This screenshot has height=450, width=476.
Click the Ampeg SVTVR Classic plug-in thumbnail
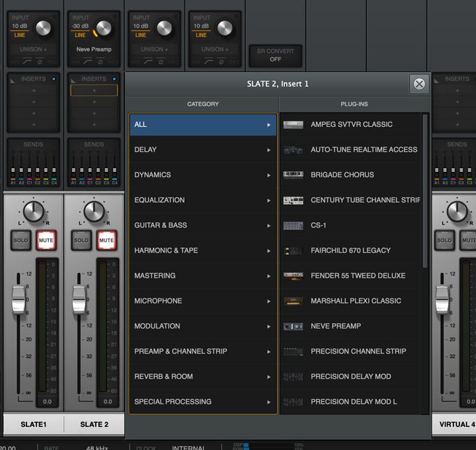293,125
